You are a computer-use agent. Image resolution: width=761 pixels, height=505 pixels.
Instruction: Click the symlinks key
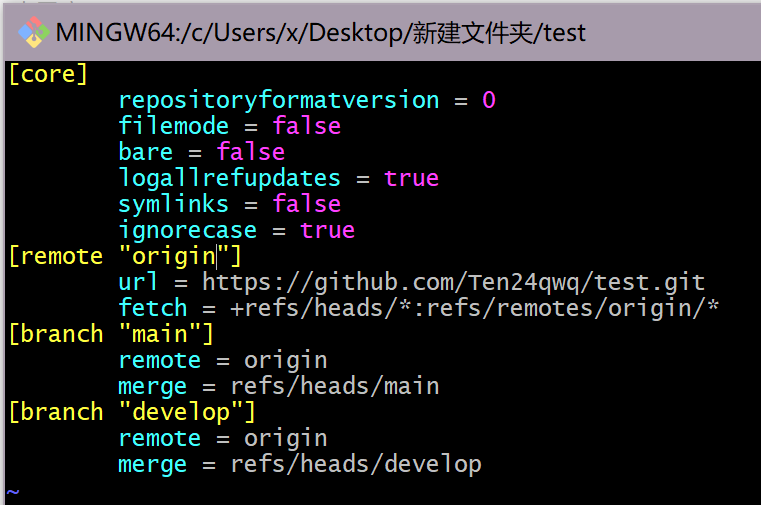[x=174, y=204]
